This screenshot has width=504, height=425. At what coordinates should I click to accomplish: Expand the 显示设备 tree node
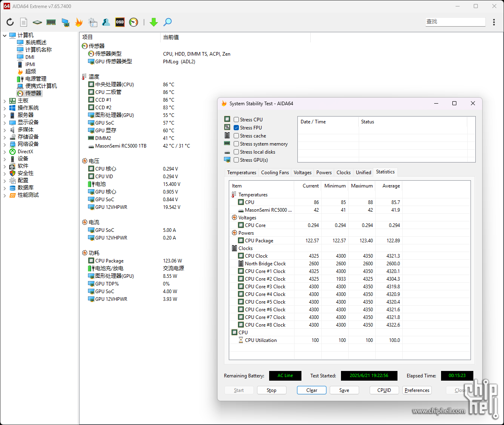(5, 123)
